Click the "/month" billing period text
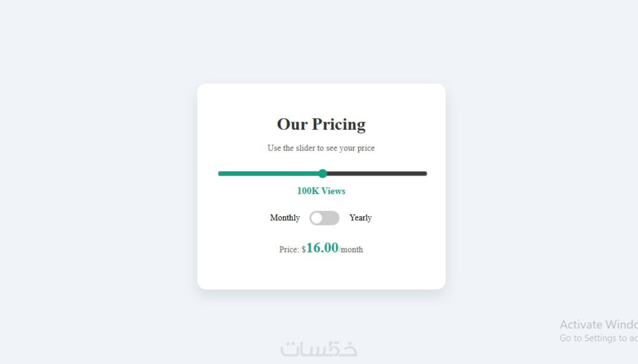 click(x=351, y=250)
